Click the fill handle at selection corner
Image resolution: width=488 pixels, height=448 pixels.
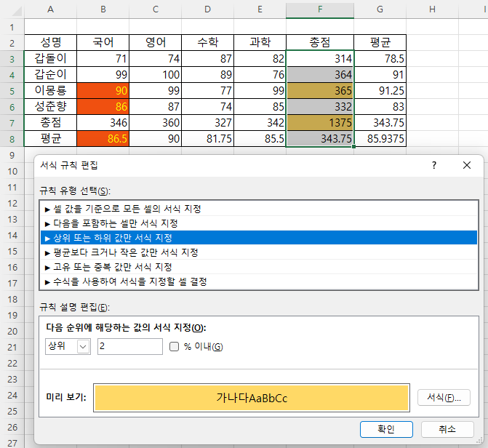click(x=354, y=147)
